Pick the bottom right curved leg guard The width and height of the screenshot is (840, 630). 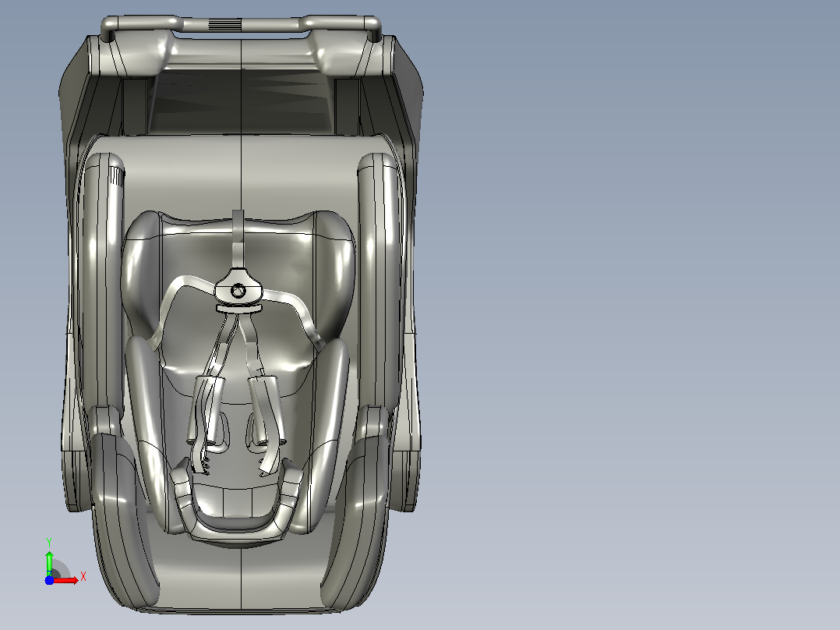(x=356, y=520)
